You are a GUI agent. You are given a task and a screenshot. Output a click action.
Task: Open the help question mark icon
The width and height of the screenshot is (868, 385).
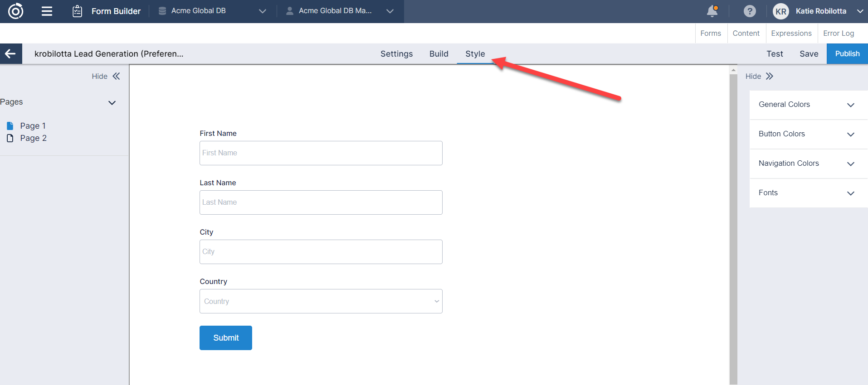750,11
